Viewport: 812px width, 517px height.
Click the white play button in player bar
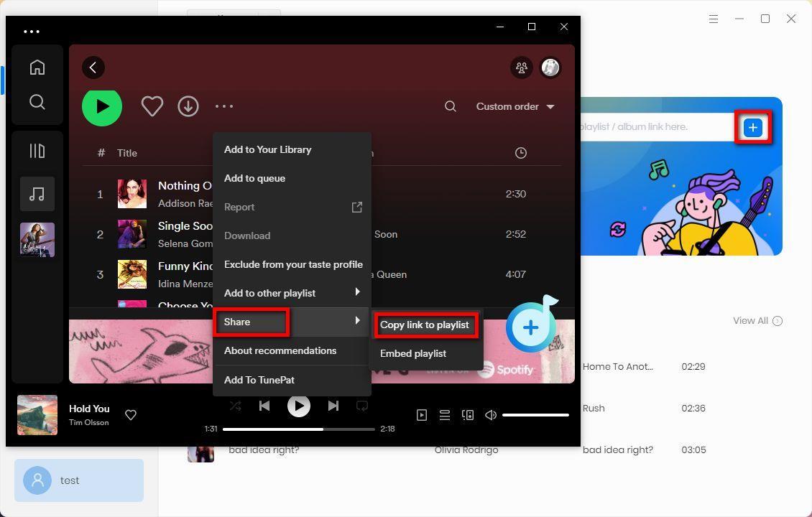299,406
